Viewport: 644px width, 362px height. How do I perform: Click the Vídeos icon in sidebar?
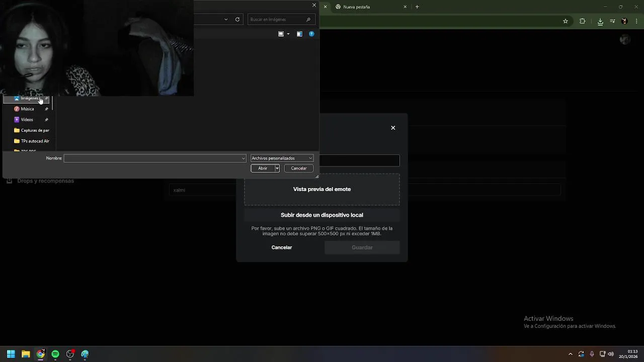(x=17, y=120)
